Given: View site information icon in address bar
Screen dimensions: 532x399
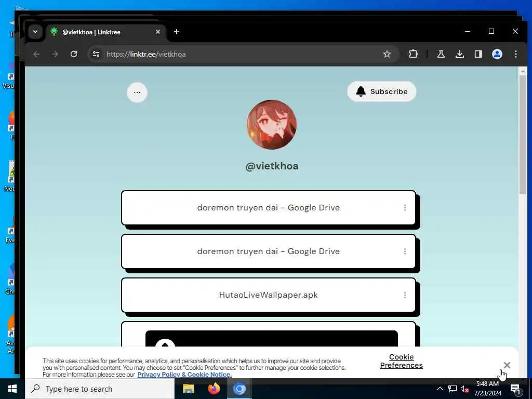Looking at the screenshot, I should point(96,54).
